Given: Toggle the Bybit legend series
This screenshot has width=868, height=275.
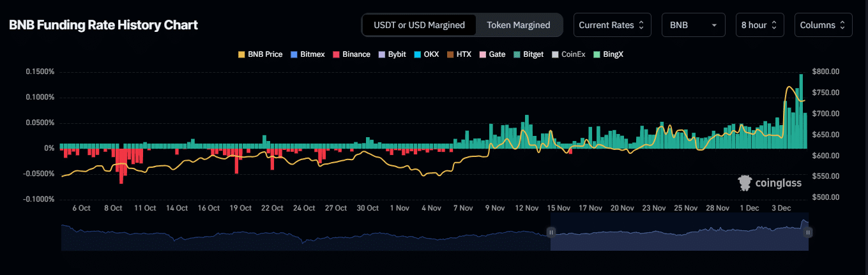Looking at the screenshot, I should coord(392,54).
